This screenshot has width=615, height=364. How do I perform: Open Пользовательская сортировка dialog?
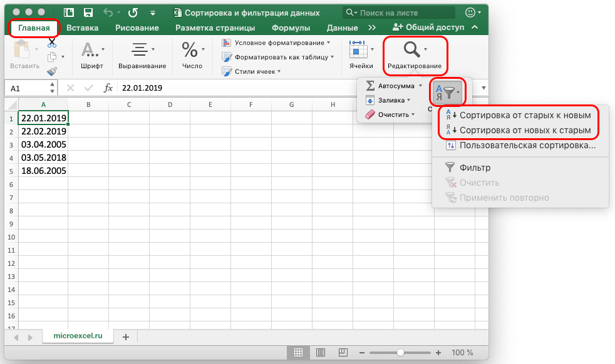[x=521, y=145]
